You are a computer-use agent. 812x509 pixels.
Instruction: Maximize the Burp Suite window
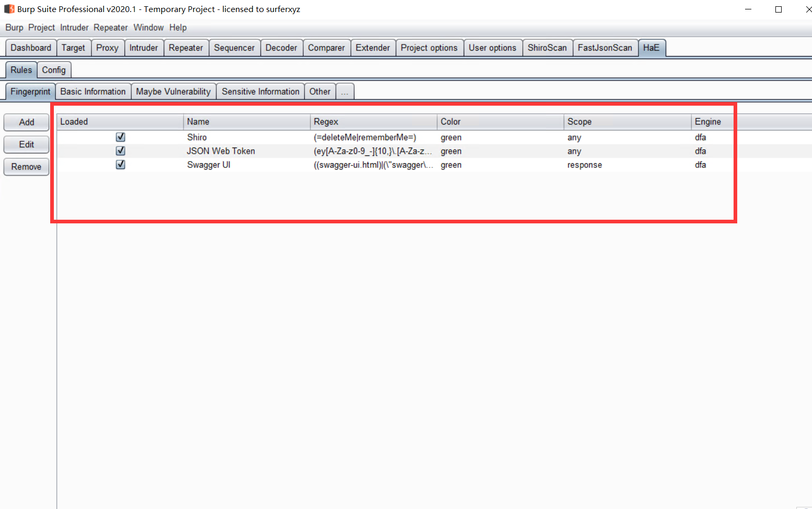[778, 9]
